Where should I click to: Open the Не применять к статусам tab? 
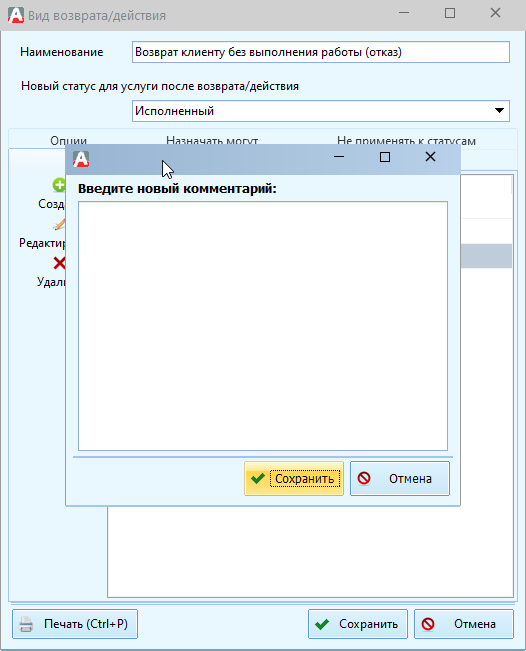click(406, 141)
